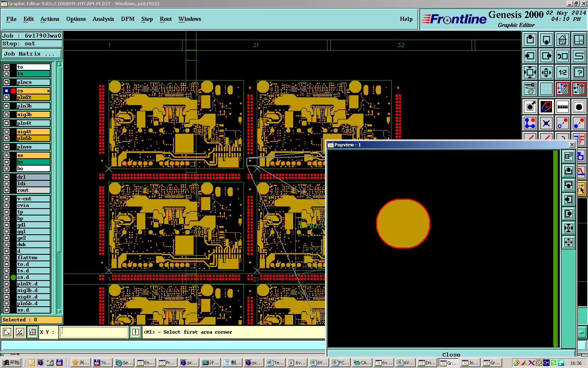
Task: Click the select feature arrow icon
Action: 530,107
